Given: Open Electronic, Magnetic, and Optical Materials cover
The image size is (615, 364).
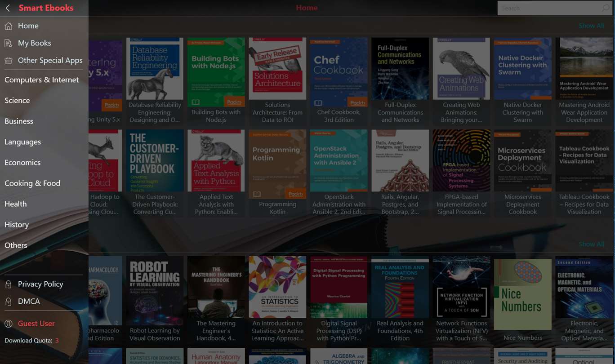Looking at the screenshot, I should [584, 287].
